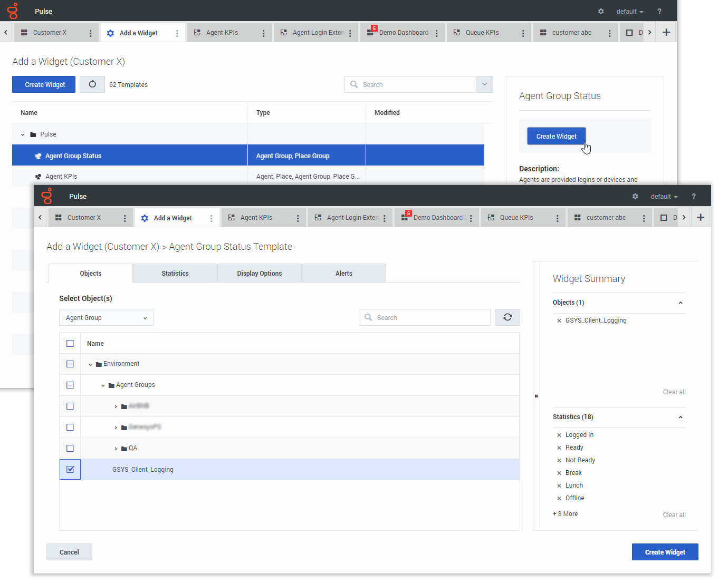This screenshot has height=583, width=728.
Task: Select Agent KPIs template row in back window
Action: (248, 177)
